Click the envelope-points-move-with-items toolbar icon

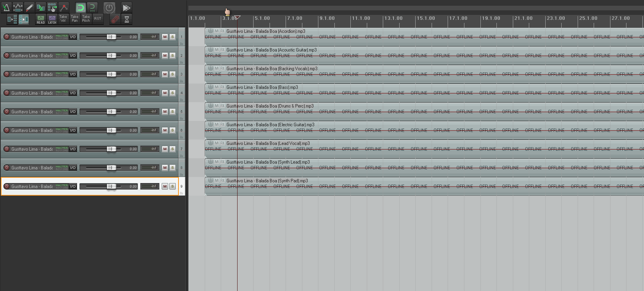(18, 7)
